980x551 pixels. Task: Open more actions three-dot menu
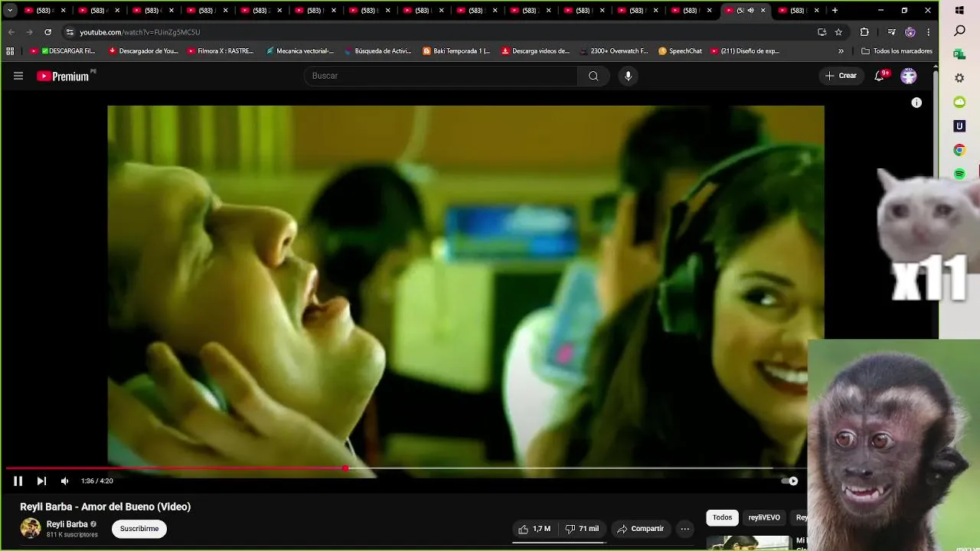tap(685, 529)
